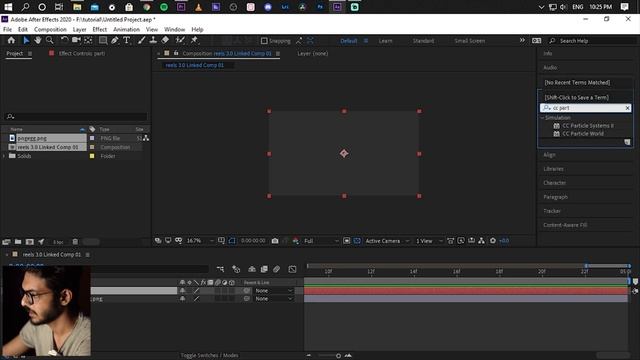This screenshot has height=360, width=640.
Task: Delete selected project item with trash icon
Action: pos(75,242)
